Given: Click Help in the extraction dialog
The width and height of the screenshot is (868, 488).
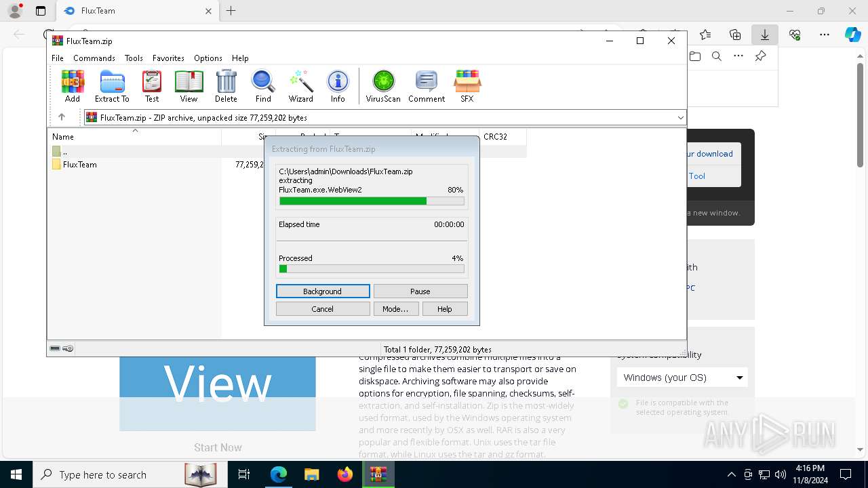Looking at the screenshot, I should point(445,309).
